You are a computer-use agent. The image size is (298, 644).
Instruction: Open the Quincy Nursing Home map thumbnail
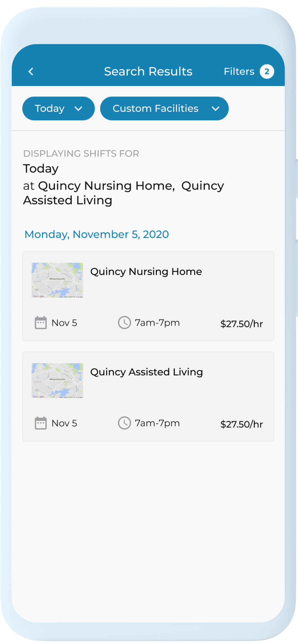click(57, 280)
